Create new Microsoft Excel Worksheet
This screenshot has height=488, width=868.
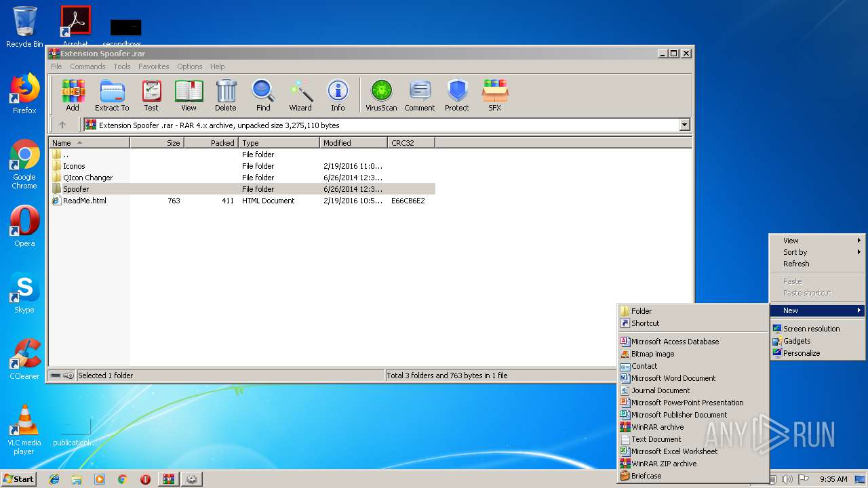(692, 451)
